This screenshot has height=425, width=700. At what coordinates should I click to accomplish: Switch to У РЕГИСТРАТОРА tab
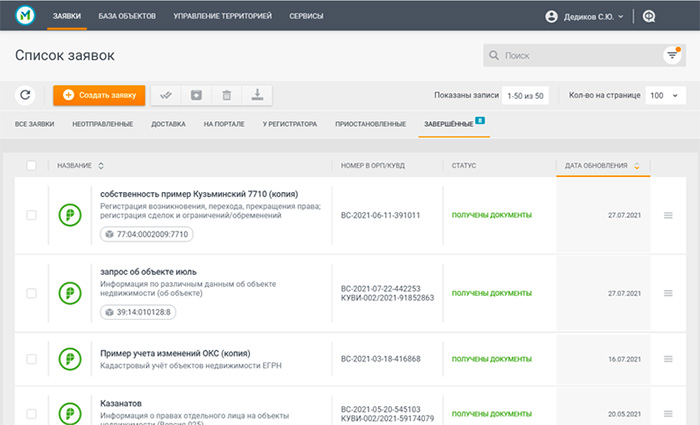[x=290, y=124]
